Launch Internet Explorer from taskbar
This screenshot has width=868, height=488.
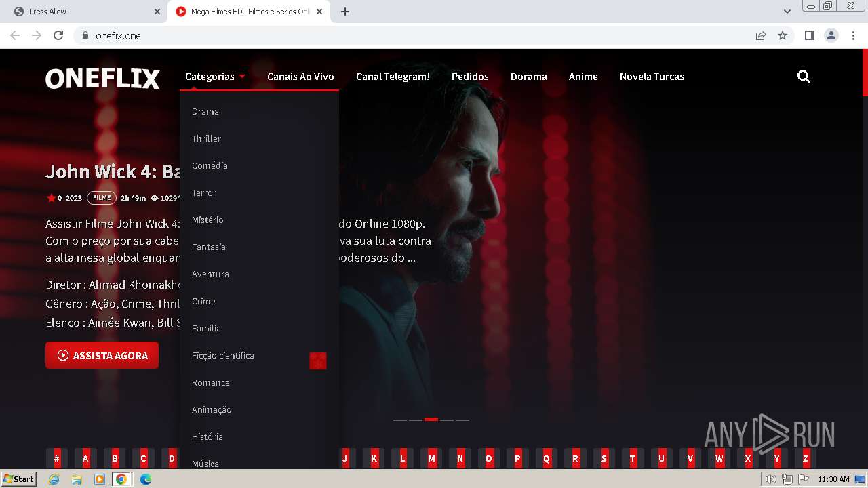(x=54, y=479)
